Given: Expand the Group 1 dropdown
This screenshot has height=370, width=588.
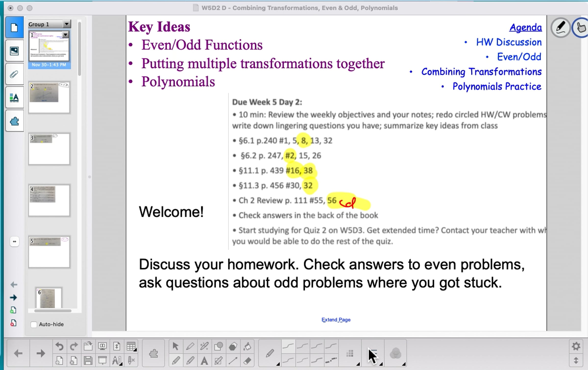Looking at the screenshot, I should (x=66, y=24).
